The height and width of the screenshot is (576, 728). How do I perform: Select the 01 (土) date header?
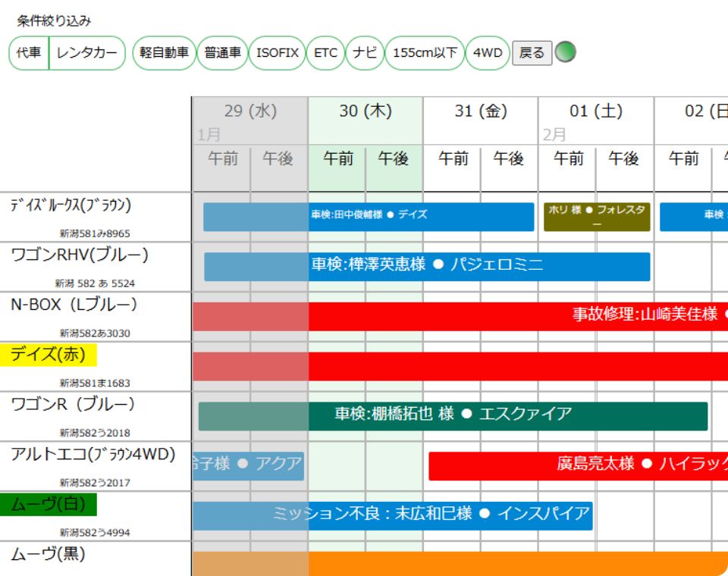[x=596, y=111]
